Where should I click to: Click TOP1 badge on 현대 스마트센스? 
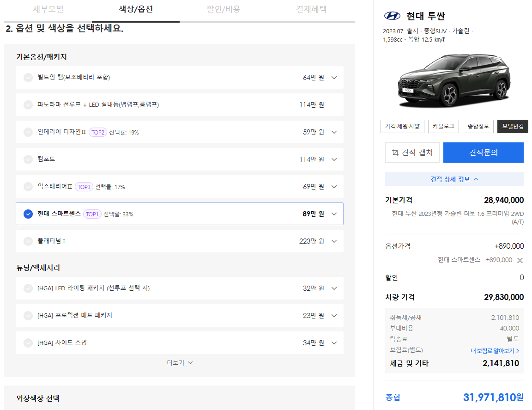[x=92, y=214]
